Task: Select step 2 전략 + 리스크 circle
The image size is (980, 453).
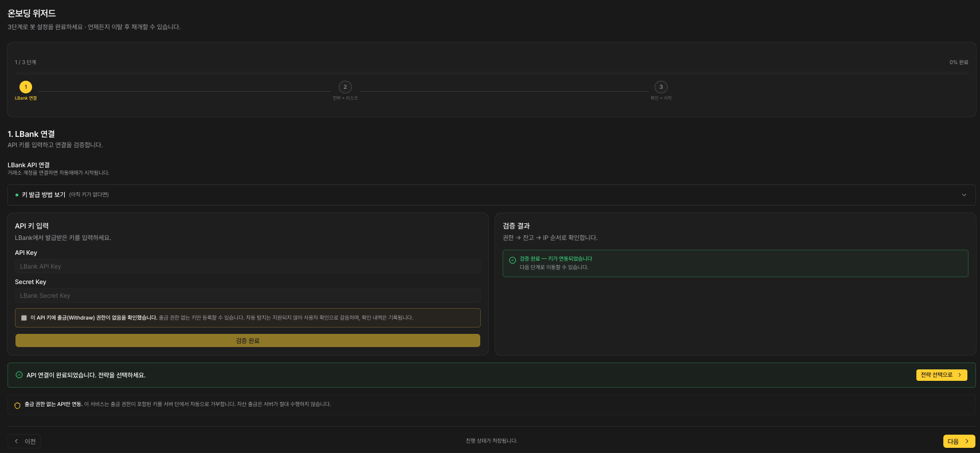Action: tap(345, 87)
